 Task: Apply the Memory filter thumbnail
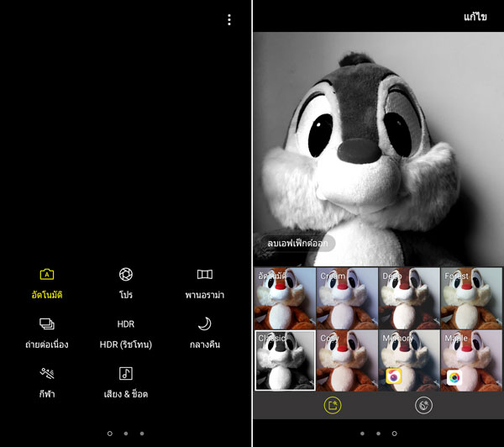[409, 360]
